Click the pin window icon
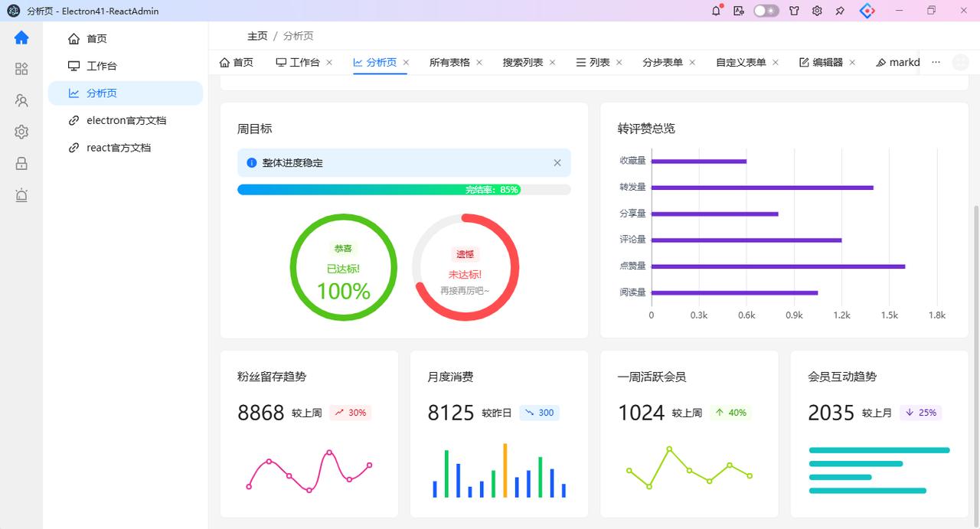Screen dimensions: 980x529 point(840,11)
